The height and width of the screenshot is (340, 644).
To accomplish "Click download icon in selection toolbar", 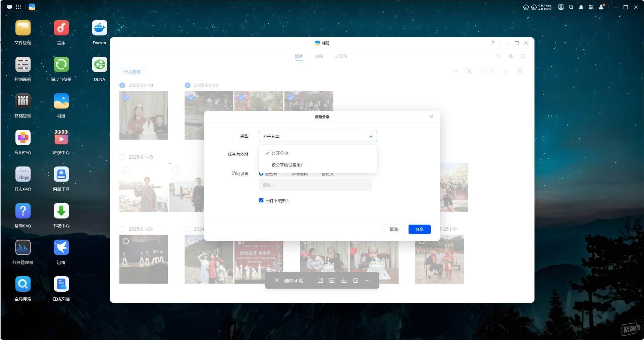I will [x=344, y=280].
